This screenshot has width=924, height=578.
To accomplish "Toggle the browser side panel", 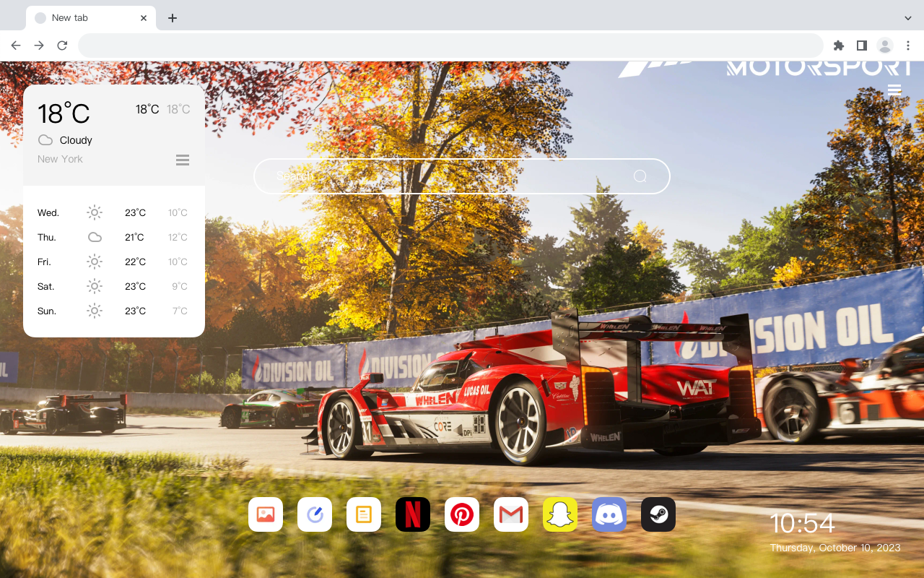I will point(861,46).
